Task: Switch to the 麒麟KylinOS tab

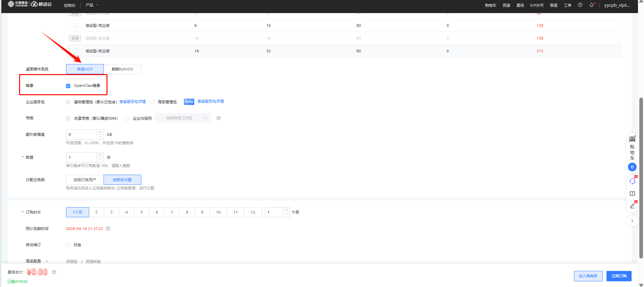Action: 122,69
